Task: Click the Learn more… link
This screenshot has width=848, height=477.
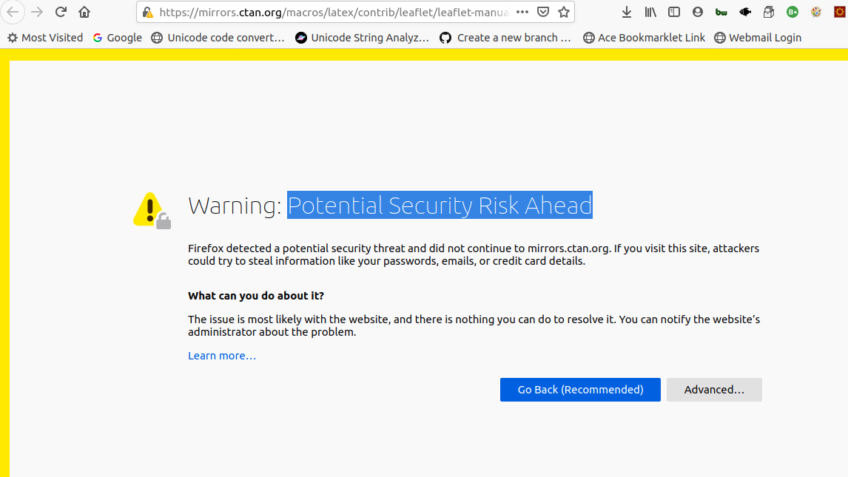Action: point(222,356)
